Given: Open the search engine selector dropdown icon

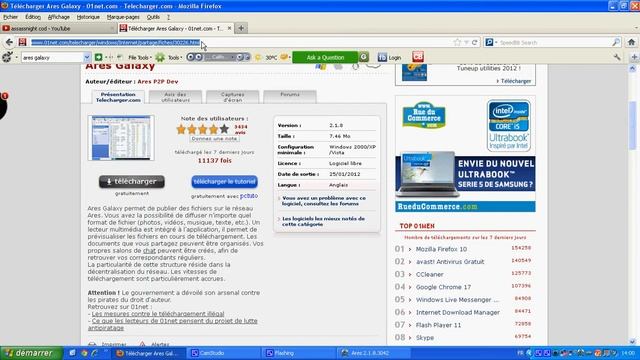Looking at the screenshot, I should click(490, 42).
